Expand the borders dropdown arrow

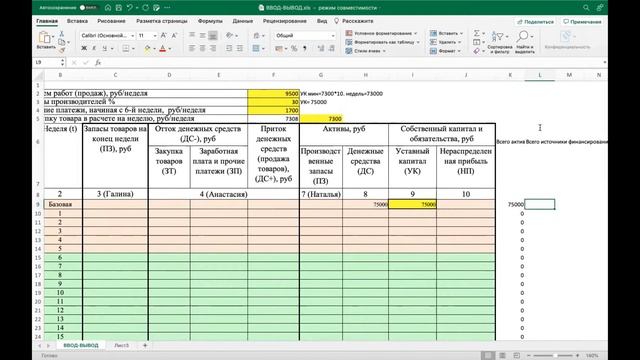point(133,49)
